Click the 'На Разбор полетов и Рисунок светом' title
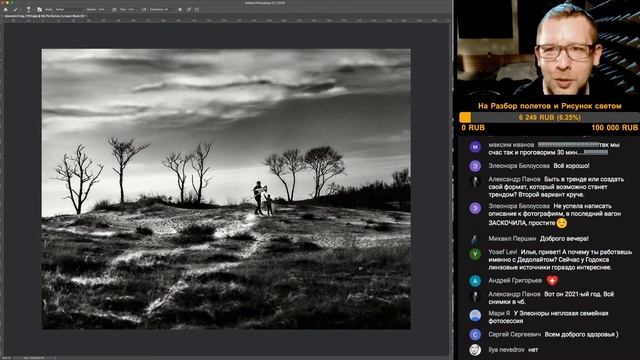Viewport: 640px width, 360px height. tap(549, 106)
